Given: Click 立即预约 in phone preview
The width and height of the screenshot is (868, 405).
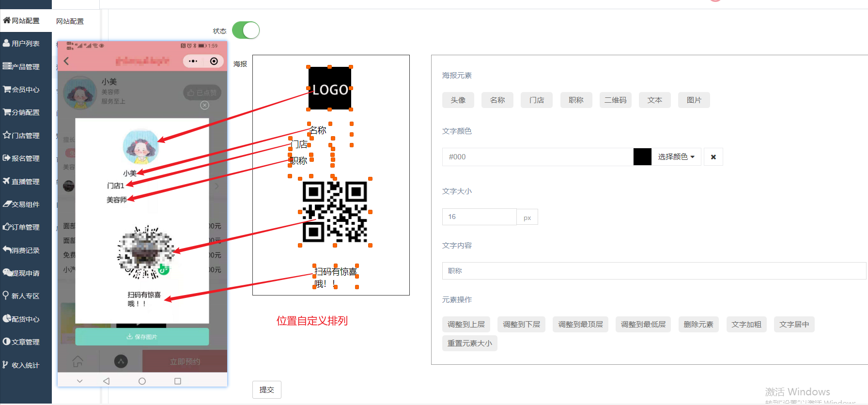Looking at the screenshot, I should click(x=185, y=362).
